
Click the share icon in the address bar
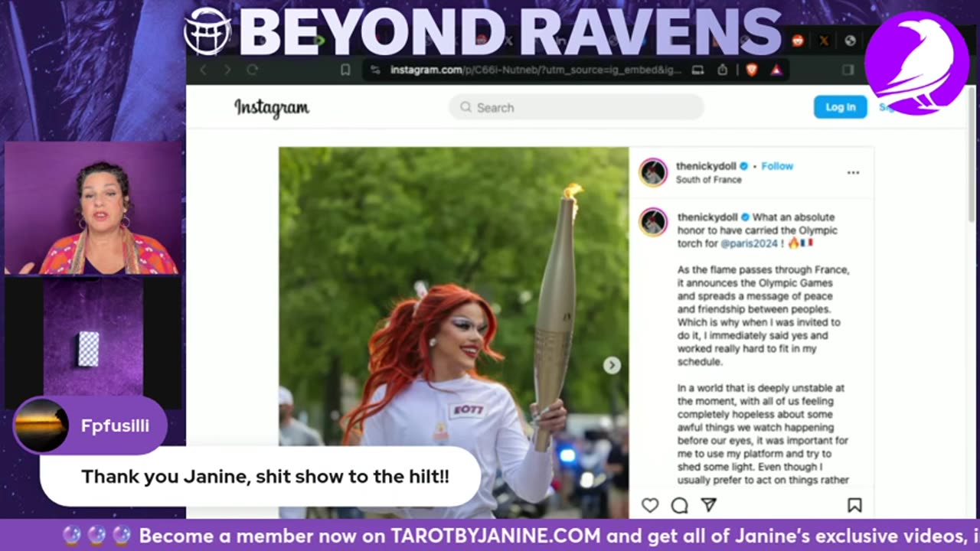[x=722, y=70]
